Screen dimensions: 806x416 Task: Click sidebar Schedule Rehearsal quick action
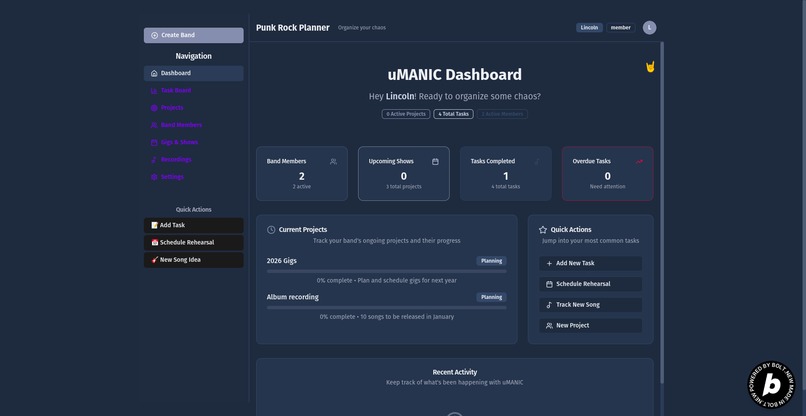click(194, 243)
